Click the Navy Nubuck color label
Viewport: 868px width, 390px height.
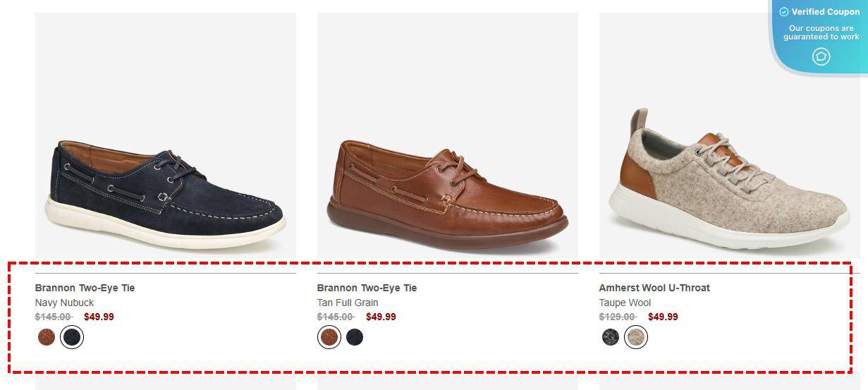click(64, 303)
